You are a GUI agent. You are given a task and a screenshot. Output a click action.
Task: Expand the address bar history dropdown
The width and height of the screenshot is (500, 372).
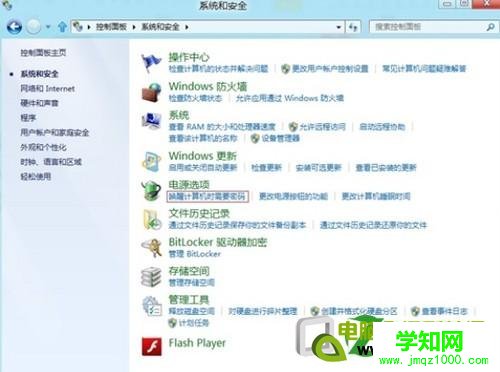tap(339, 27)
